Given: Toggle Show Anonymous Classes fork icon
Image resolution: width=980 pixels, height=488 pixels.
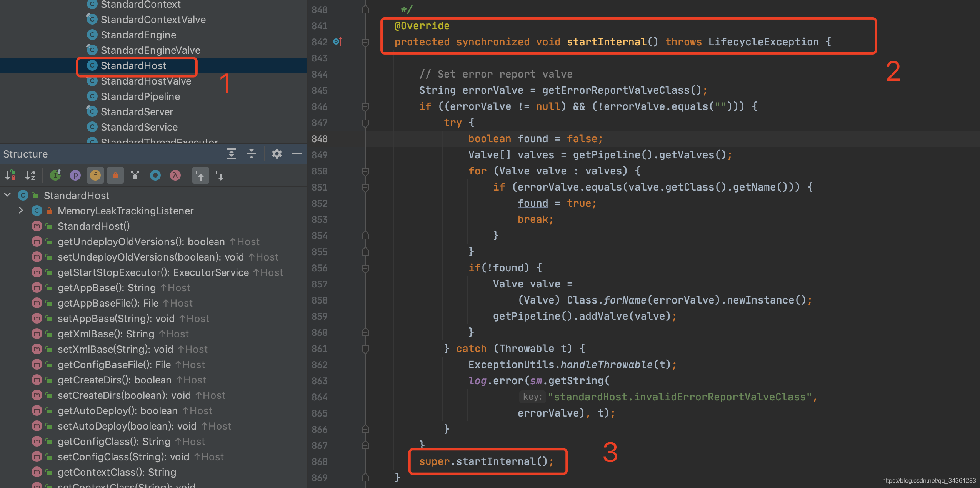Looking at the screenshot, I should pos(135,175).
